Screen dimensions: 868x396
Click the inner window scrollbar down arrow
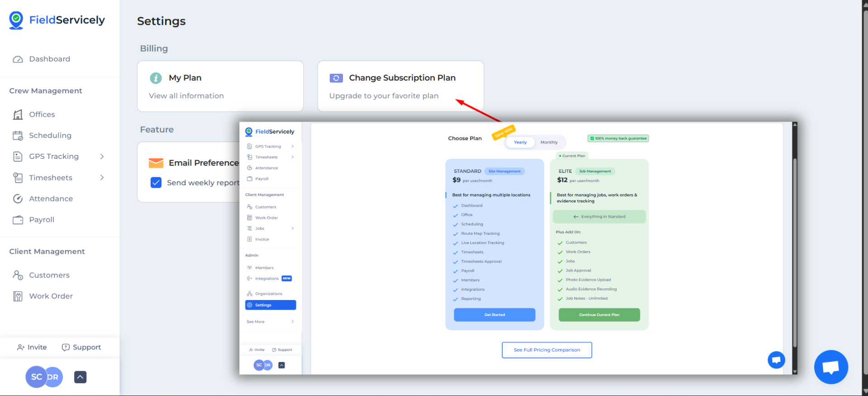point(795,372)
